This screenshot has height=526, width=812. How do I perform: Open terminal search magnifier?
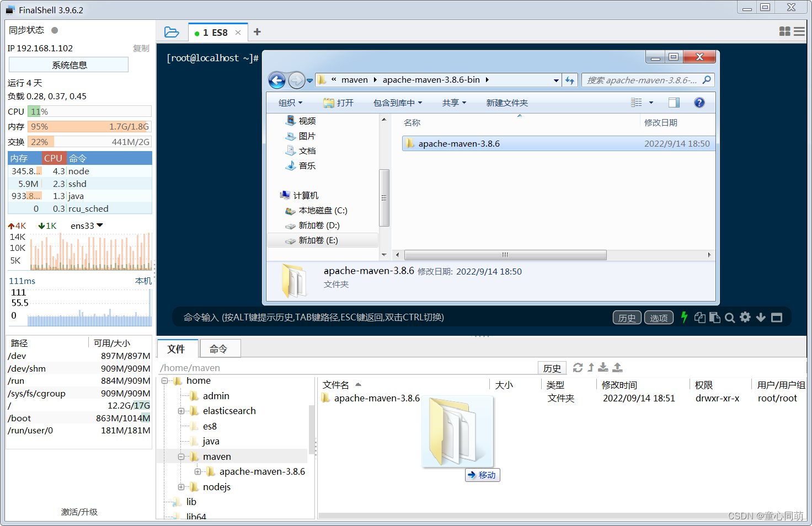point(730,318)
